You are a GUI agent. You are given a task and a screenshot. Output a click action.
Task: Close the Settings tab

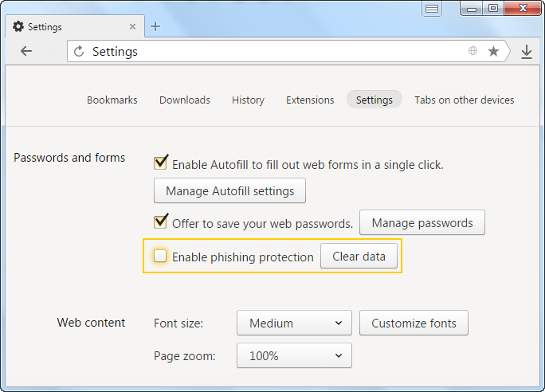132,27
